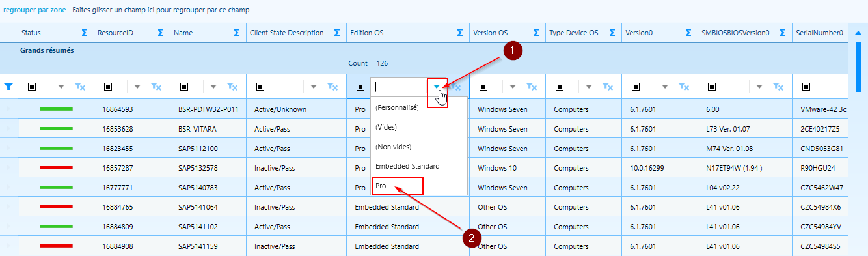
Task: Select the 10.0.16299 version cell
Action: click(x=659, y=167)
